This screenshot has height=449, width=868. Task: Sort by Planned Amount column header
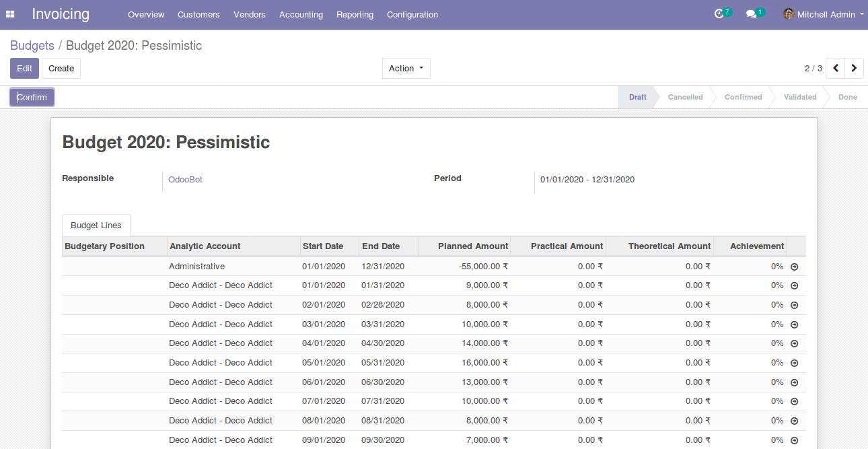472,246
